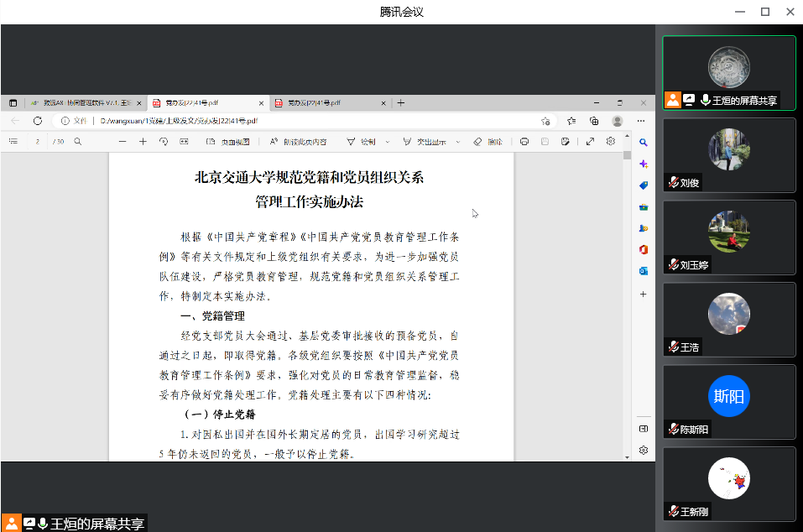Unmute 刘俊's microphone icon
The height and width of the screenshot is (532, 803).
click(673, 182)
